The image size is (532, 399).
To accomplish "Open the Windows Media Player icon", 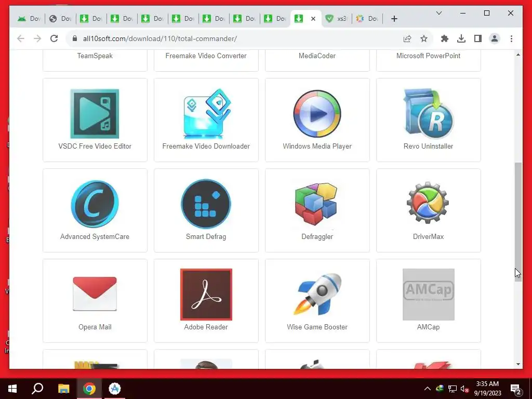I will point(317,114).
